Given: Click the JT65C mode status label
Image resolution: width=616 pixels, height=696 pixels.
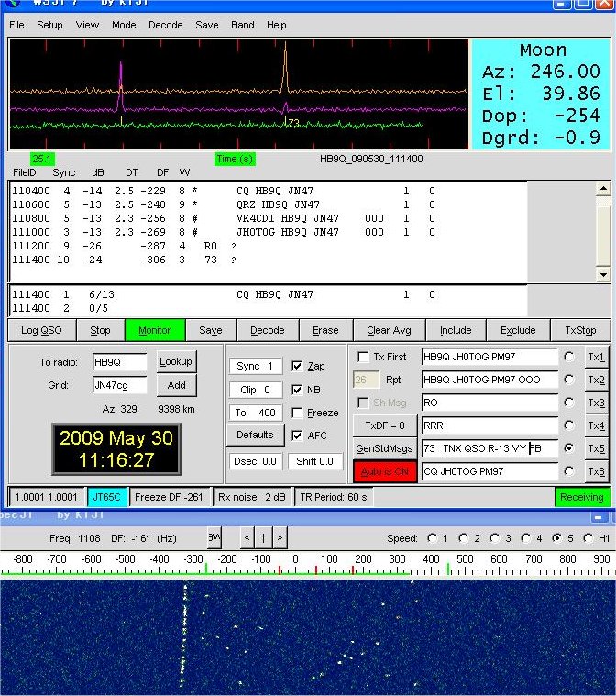Looking at the screenshot, I should click(107, 497).
